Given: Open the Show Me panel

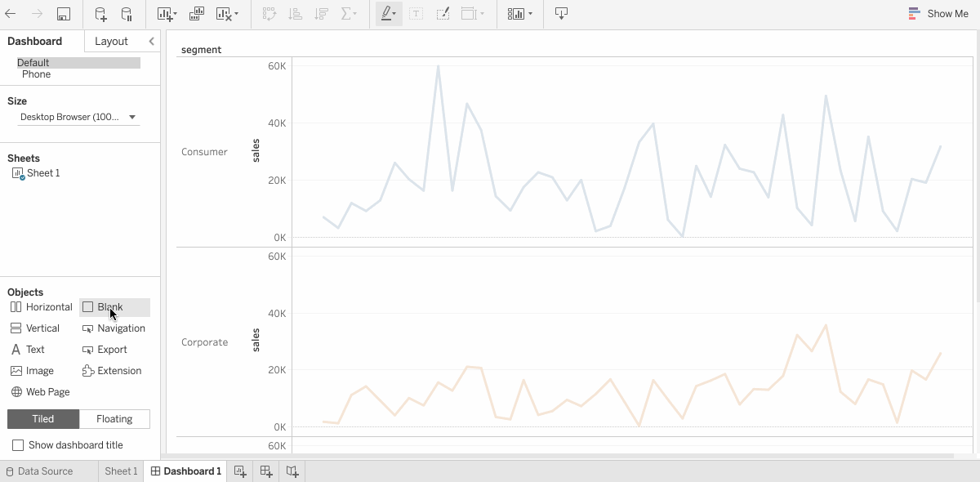Looking at the screenshot, I should click(938, 14).
